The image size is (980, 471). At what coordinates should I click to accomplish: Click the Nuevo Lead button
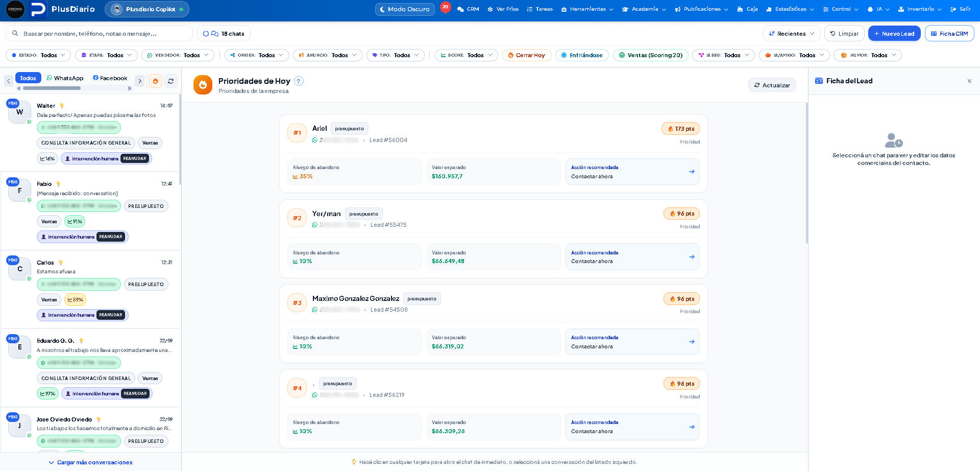[894, 34]
